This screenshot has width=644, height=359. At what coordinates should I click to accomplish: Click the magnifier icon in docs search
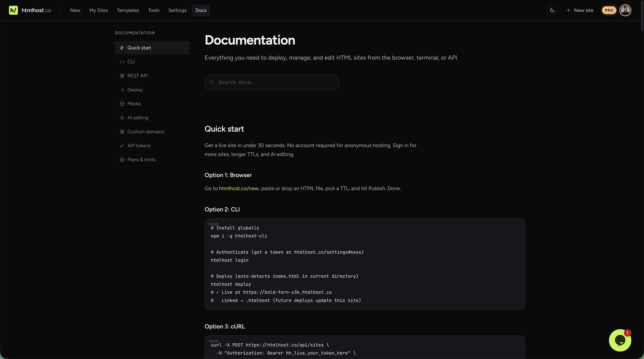tap(212, 82)
